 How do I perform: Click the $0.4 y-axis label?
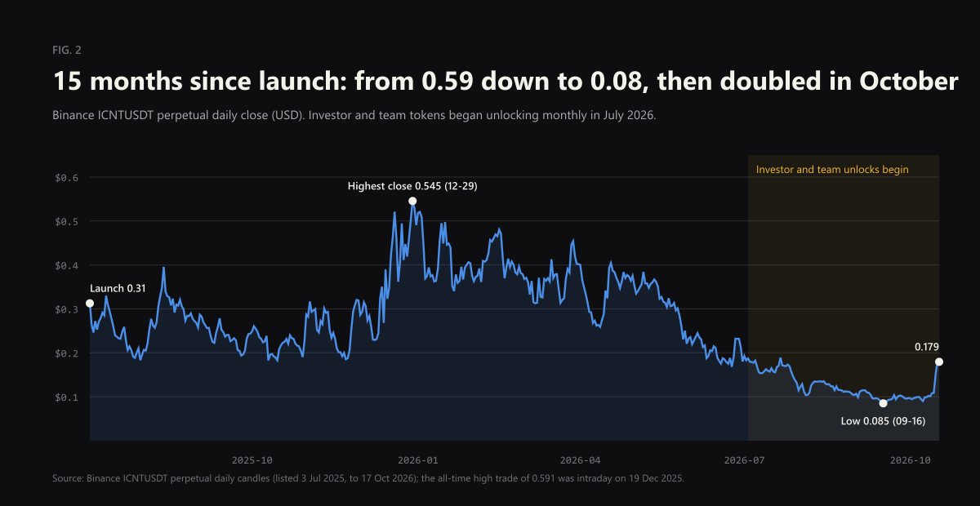68,265
